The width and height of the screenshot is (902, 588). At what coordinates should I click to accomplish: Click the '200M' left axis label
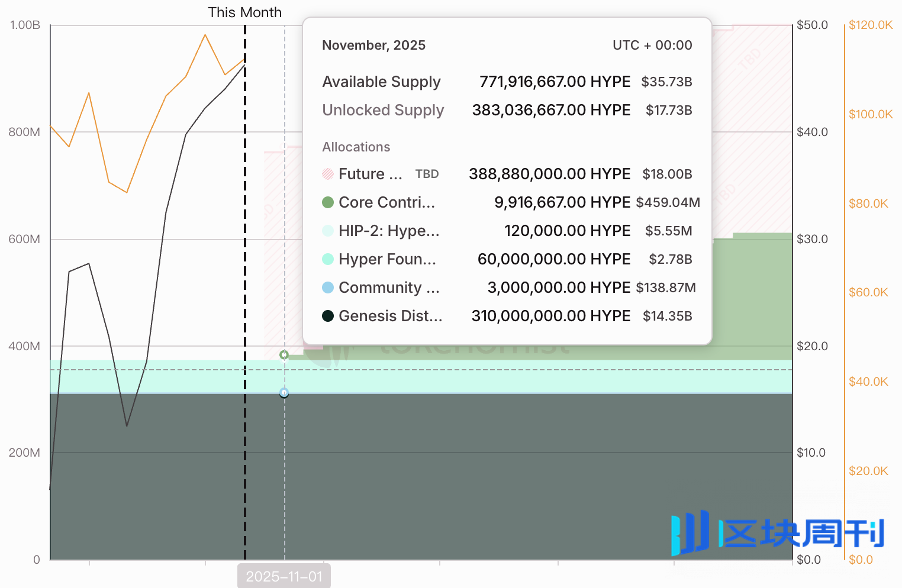[24, 453]
